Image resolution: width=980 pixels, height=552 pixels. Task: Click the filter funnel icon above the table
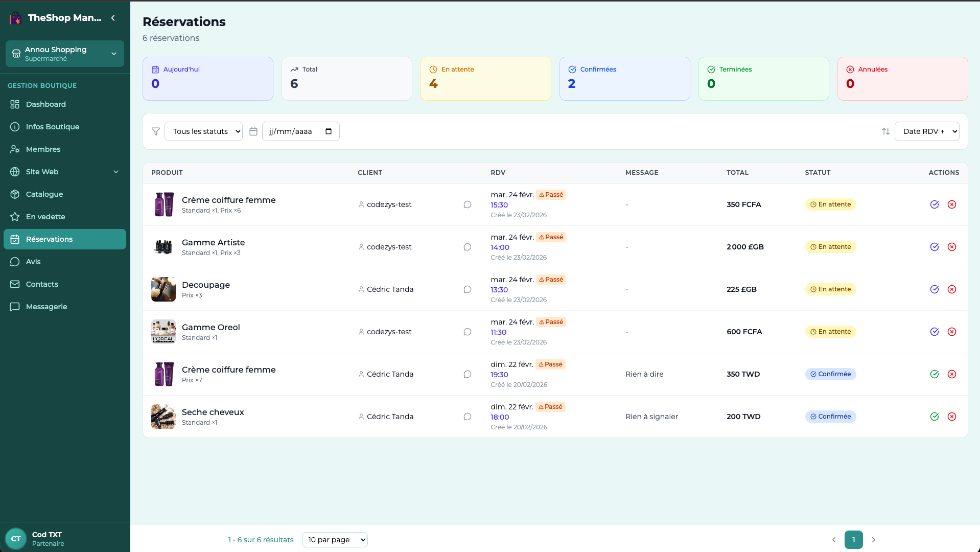(x=155, y=131)
